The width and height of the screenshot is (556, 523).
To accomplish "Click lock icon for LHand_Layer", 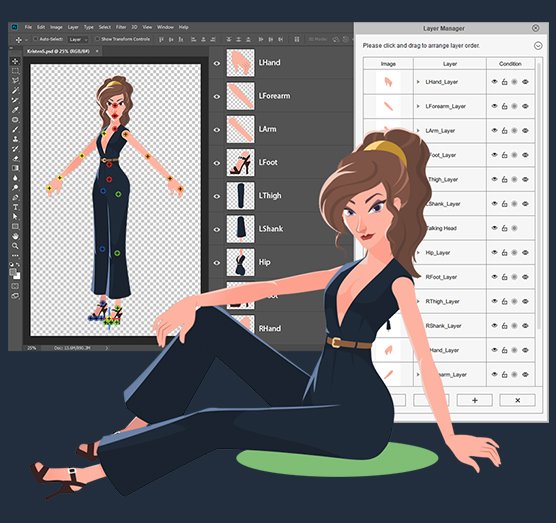I will 504,82.
